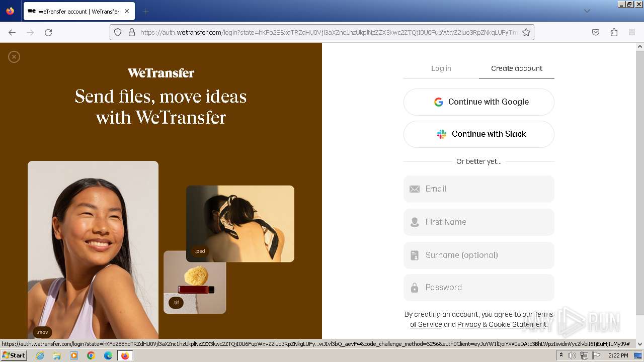Open Microsoft Edge from the taskbar
This screenshot has height=362, width=644.
[x=108, y=355]
